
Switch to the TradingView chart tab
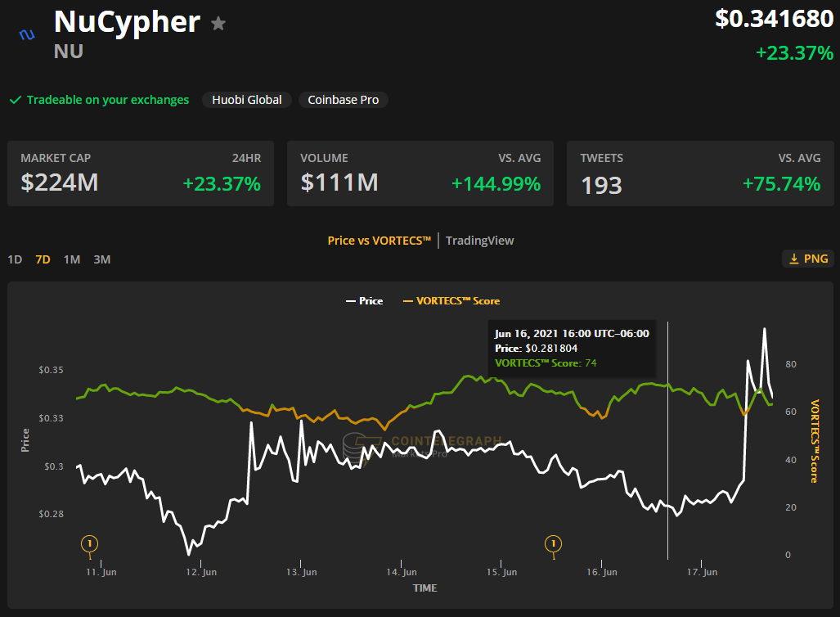(479, 241)
